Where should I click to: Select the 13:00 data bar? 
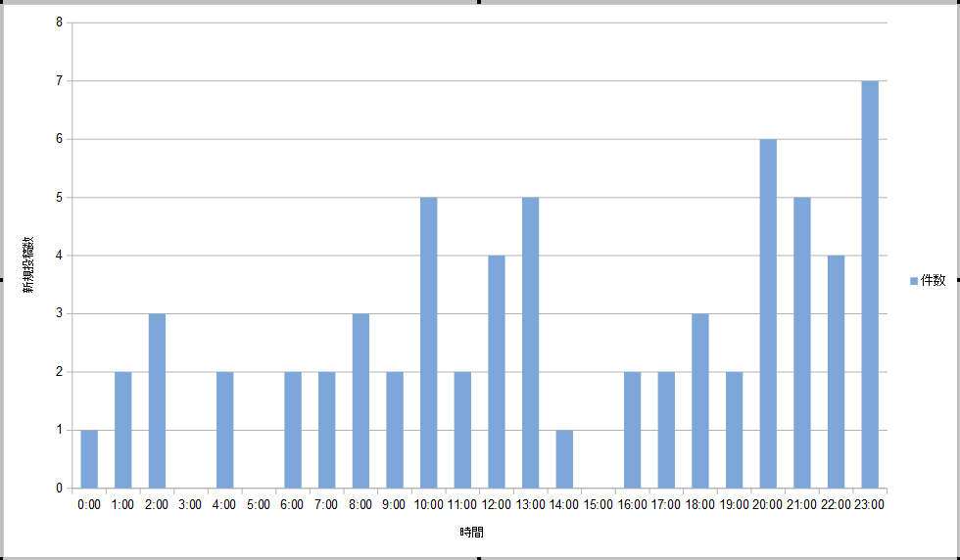pyautogui.click(x=531, y=343)
